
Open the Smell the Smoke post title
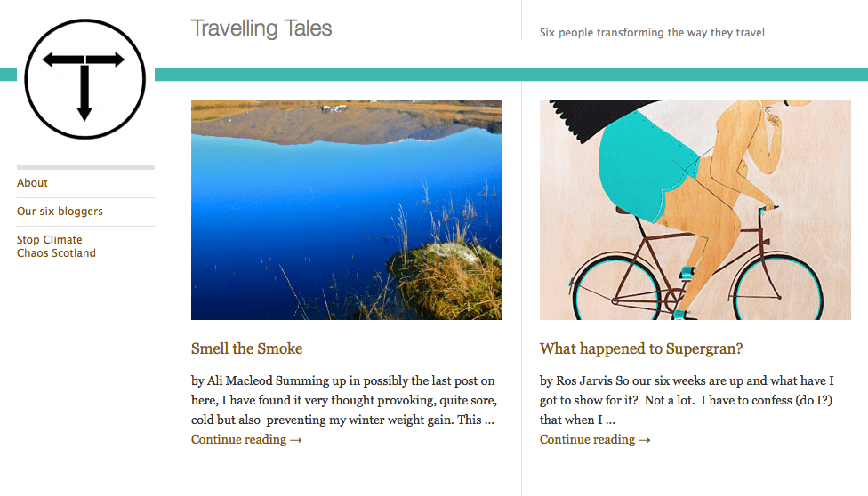247,348
